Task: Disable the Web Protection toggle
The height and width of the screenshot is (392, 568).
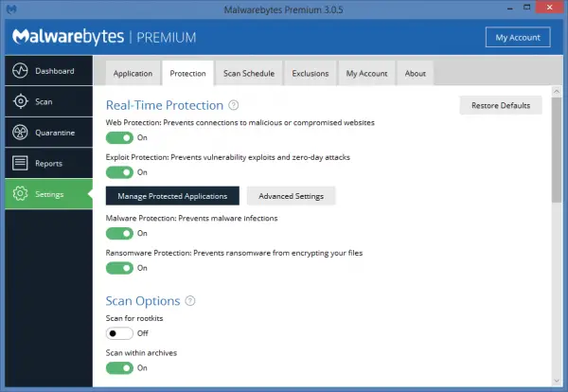Action: tap(119, 137)
